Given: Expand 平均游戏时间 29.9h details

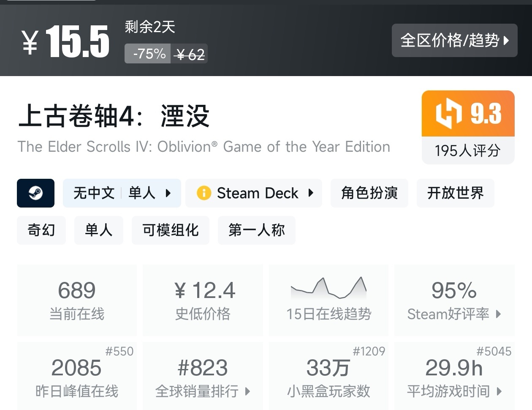Looking at the screenshot, I should tap(454, 376).
